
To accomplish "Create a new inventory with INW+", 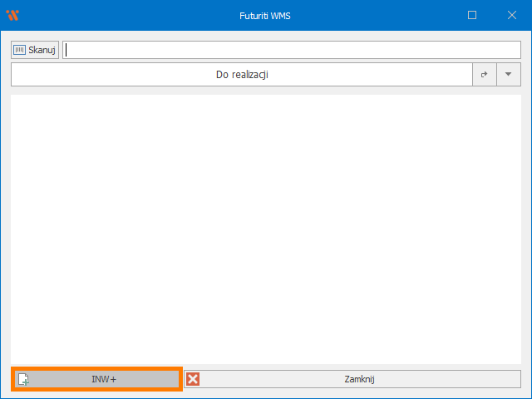I will pyautogui.click(x=96, y=379).
